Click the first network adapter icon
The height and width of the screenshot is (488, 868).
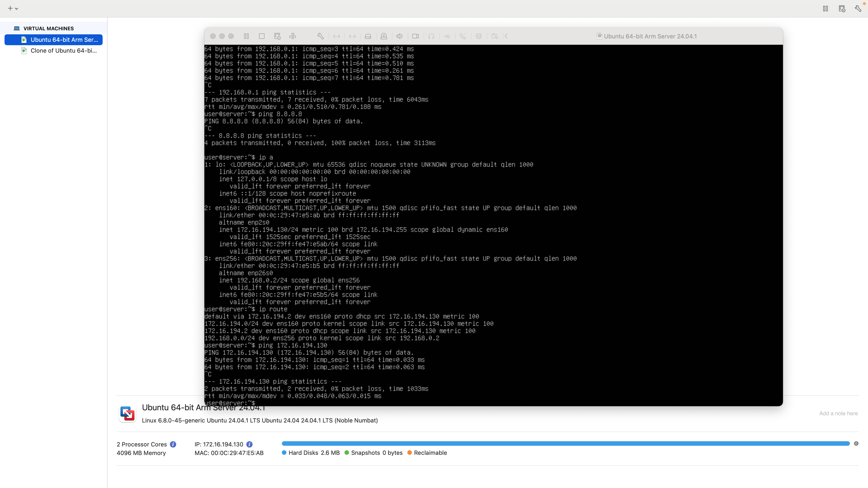click(x=337, y=36)
